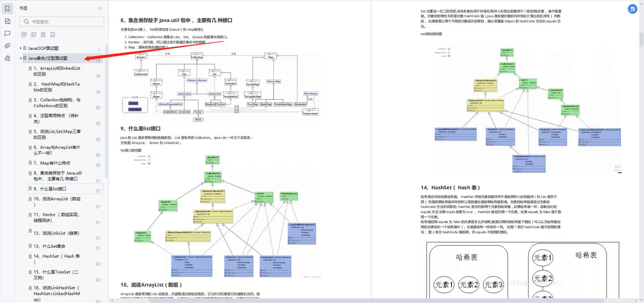
Task: Select the Java集合/泛型面试题 bookmark
Action: pyautogui.click(x=48, y=58)
